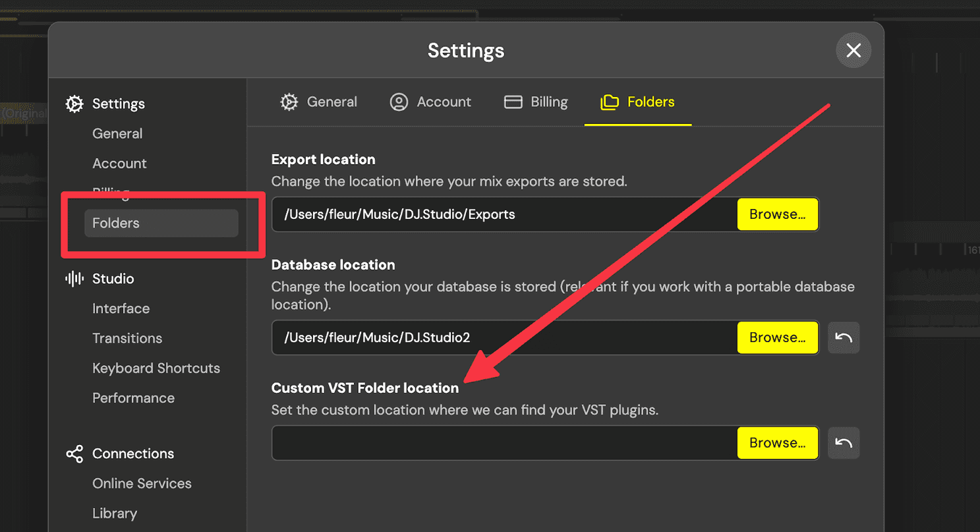This screenshot has height=532, width=980.
Task: Click the Billing tab card icon
Action: click(x=513, y=102)
